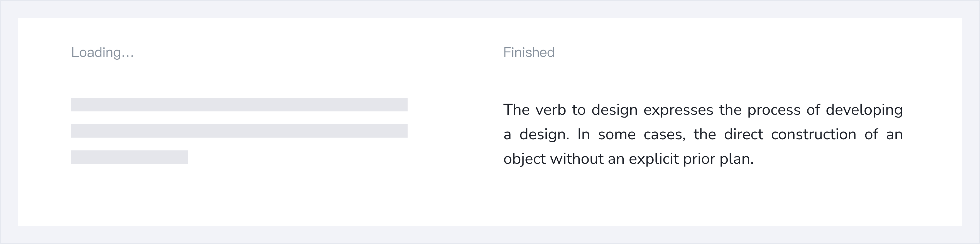
Task: Click the word "In" in the second line
Action: 583,134
